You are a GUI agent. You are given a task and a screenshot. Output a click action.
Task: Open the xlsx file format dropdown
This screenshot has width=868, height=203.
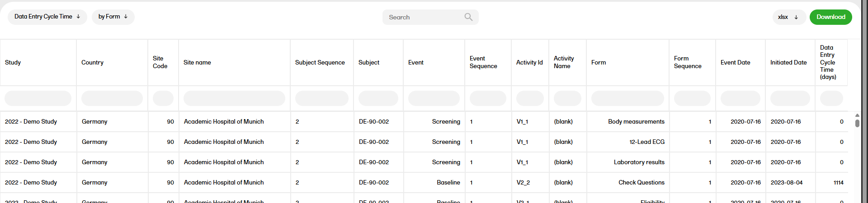(788, 17)
